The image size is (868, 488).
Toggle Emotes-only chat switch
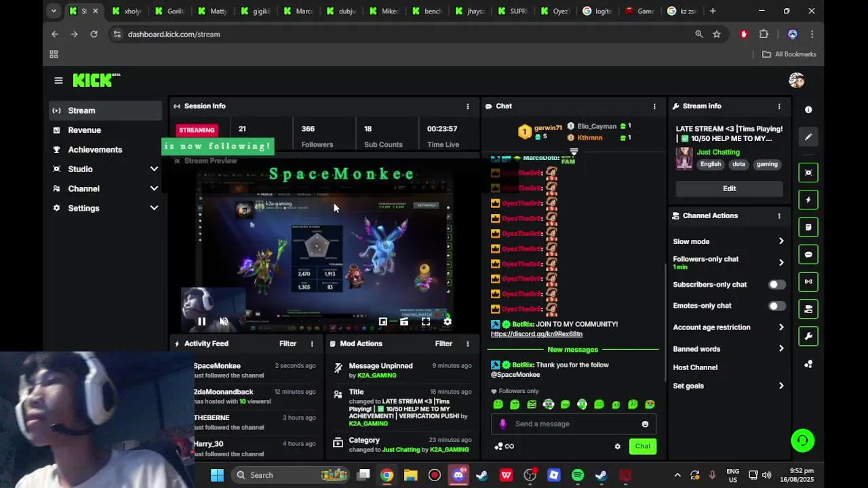777,306
